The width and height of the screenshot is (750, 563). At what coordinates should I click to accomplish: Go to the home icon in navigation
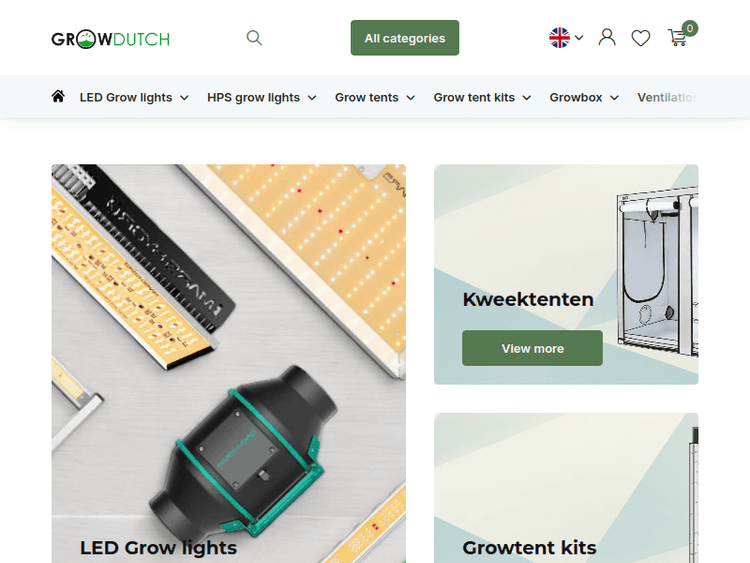(58, 97)
